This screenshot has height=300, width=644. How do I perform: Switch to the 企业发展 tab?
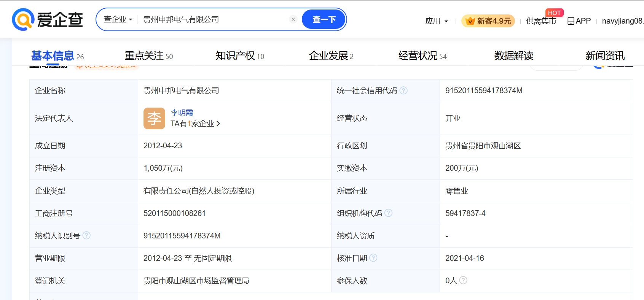pyautogui.click(x=331, y=56)
